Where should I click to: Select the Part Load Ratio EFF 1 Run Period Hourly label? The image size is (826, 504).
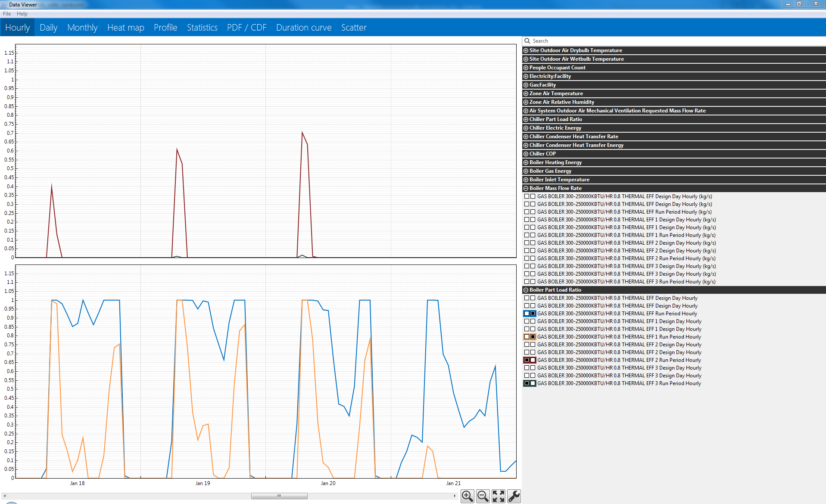point(619,337)
